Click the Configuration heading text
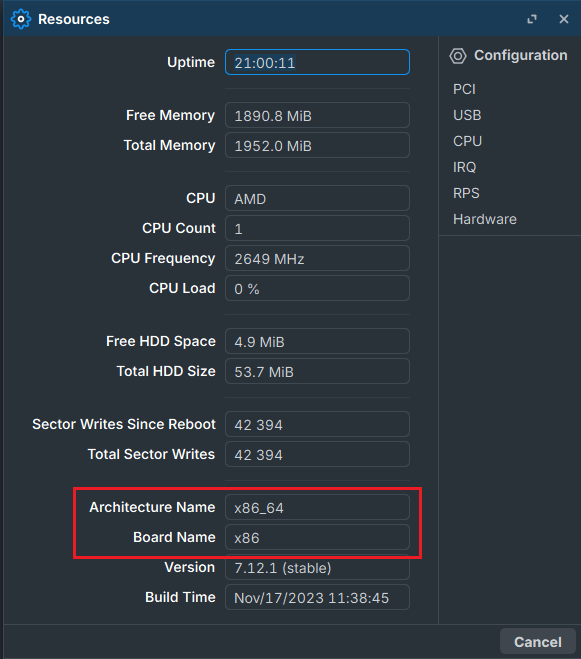Image resolution: width=581 pixels, height=659 pixels. click(520, 55)
